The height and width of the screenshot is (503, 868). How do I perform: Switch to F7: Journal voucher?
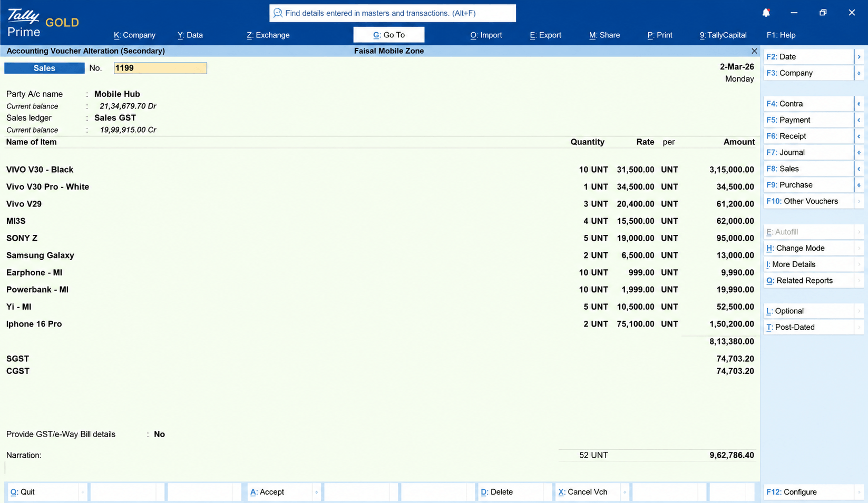click(808, 153)
